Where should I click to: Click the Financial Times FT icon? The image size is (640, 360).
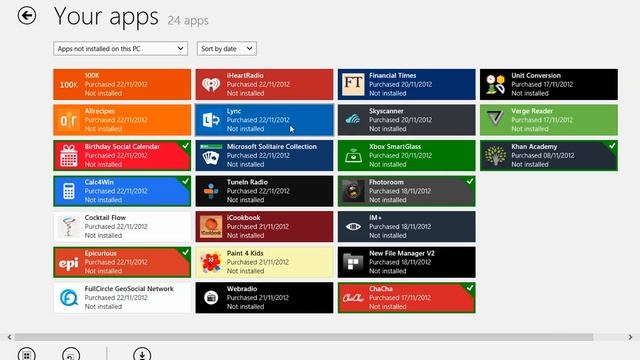353,84
